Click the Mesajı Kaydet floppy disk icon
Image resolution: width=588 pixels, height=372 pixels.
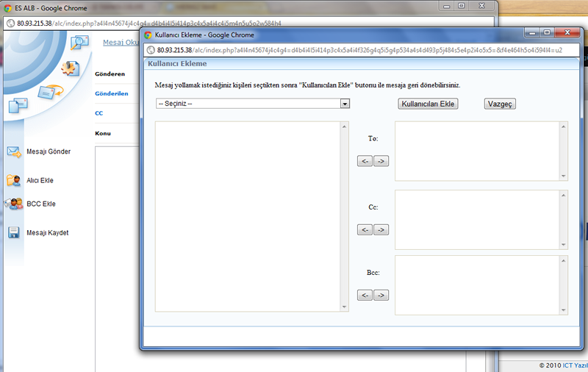(x=13, y=233)
